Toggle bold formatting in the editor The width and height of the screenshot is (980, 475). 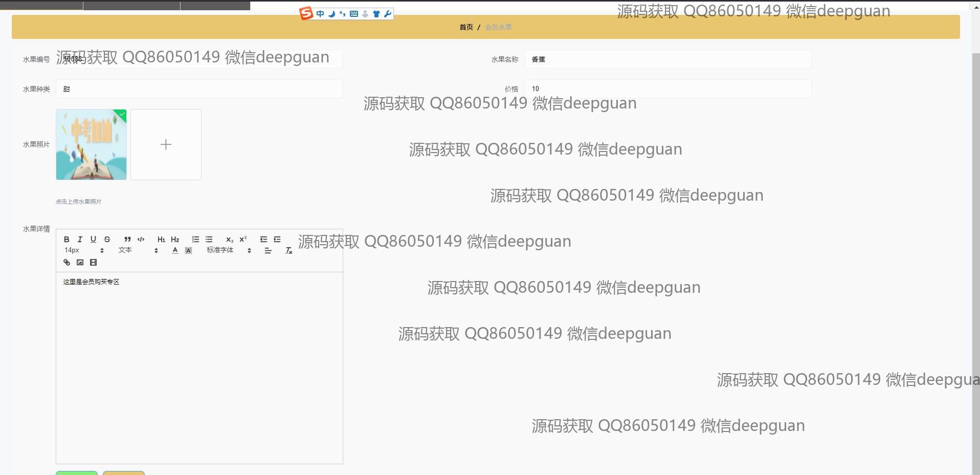click(66, 239)
